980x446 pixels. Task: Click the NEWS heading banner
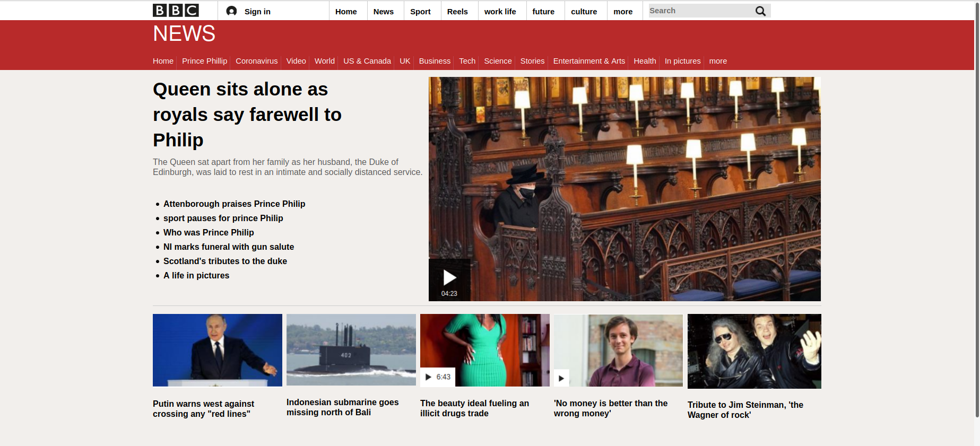[184, 33]
